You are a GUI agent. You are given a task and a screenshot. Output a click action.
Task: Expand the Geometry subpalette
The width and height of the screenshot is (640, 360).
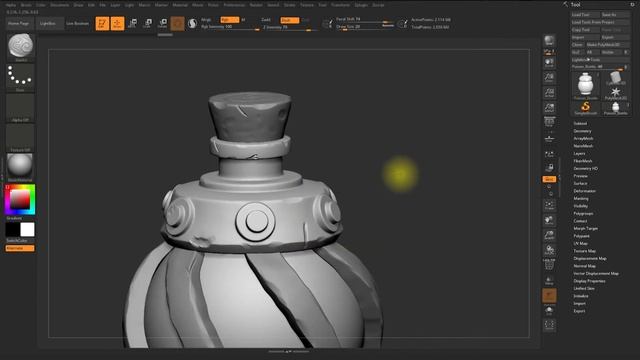(582, 131)
